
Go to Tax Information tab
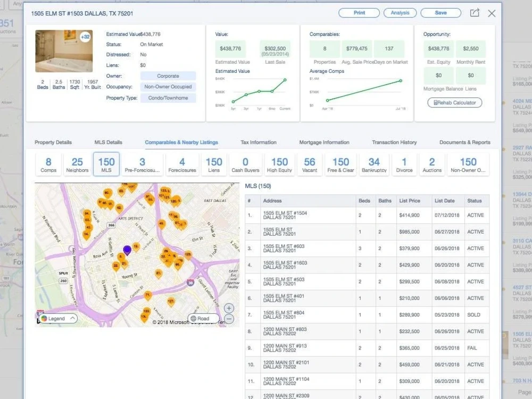tap(259, 143)
